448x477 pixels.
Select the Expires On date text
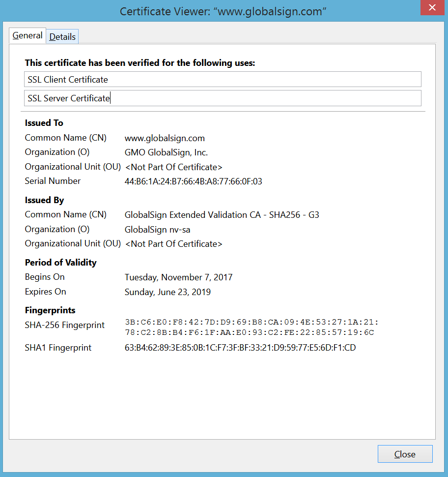pos(167,292)
